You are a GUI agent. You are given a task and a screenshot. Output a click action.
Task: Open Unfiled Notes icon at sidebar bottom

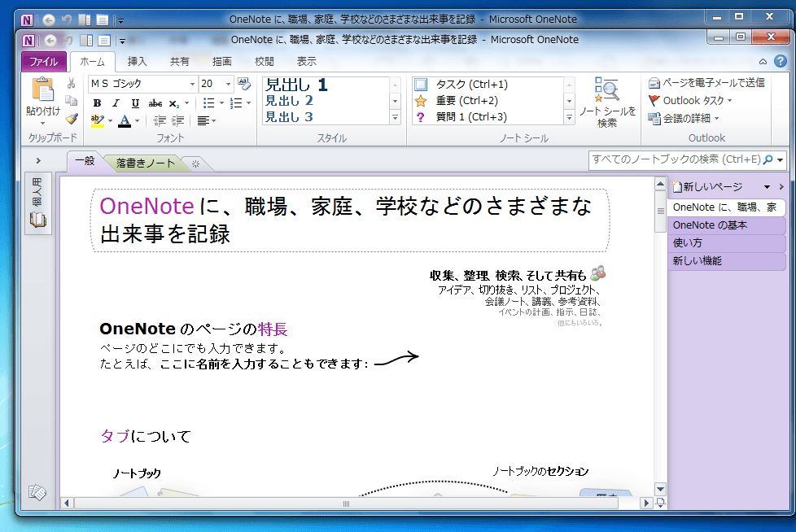[37, 491]
